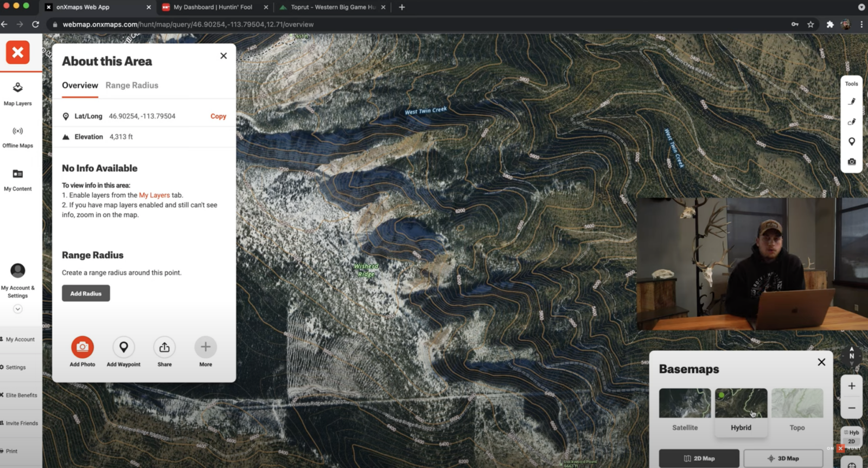Click the red Add Photo camera icon
868x468 pixels.
pyautogui.click(x=82, y=347)
